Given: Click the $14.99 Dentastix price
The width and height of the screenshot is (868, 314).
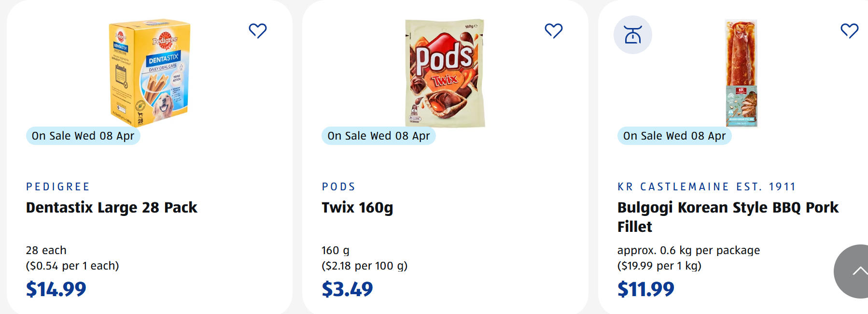Looking at the screenshot, I should (x=56, y=289).
